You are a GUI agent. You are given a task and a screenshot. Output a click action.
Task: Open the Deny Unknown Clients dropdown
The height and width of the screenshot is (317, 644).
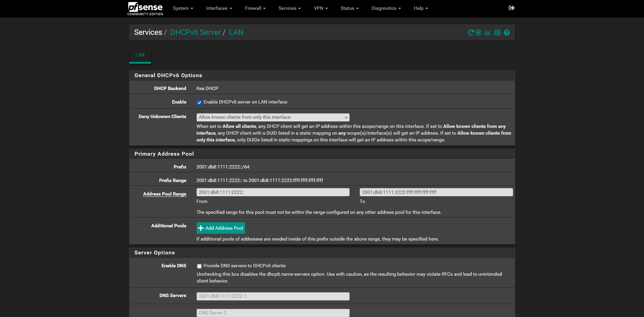click(x=273, y=117)
